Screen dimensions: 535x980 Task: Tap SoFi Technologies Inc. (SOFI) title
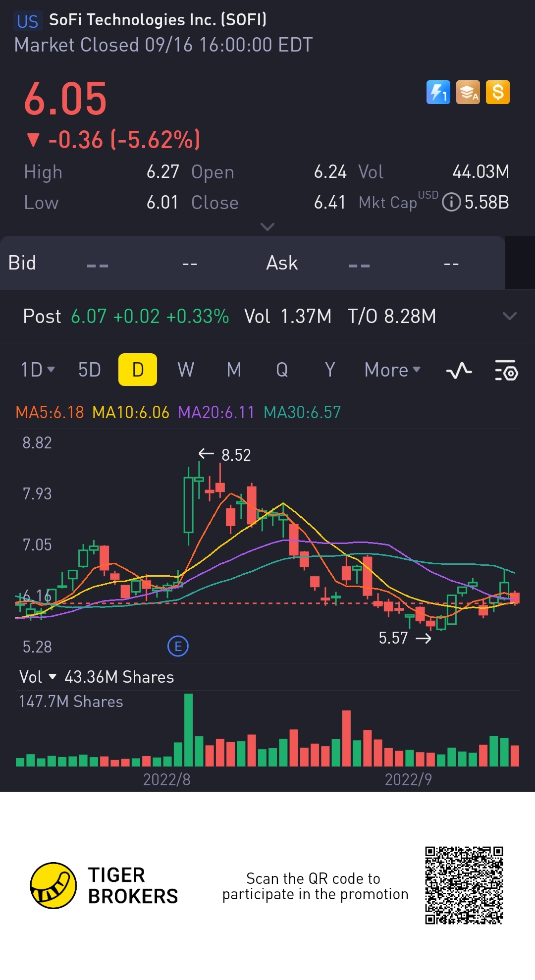tap(158, 20)
